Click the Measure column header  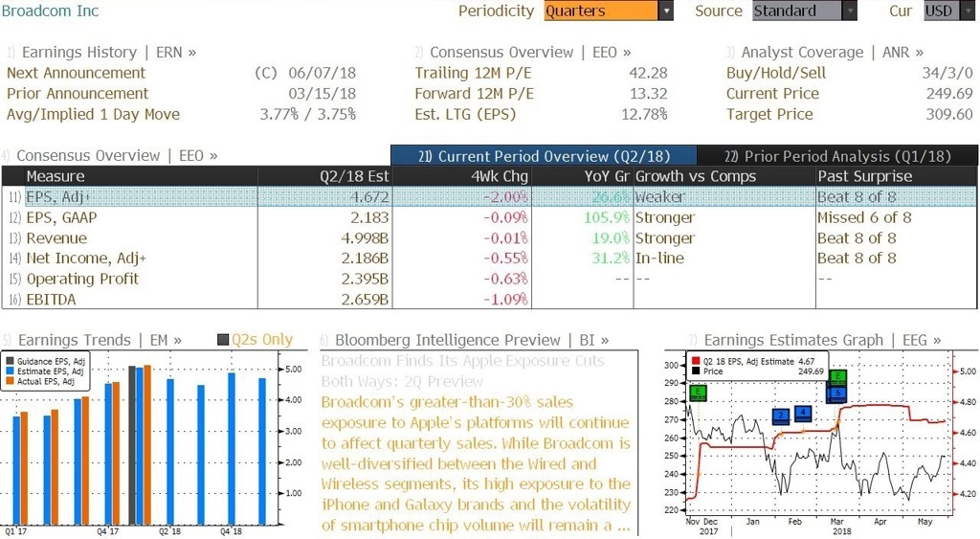click(141, 176)
